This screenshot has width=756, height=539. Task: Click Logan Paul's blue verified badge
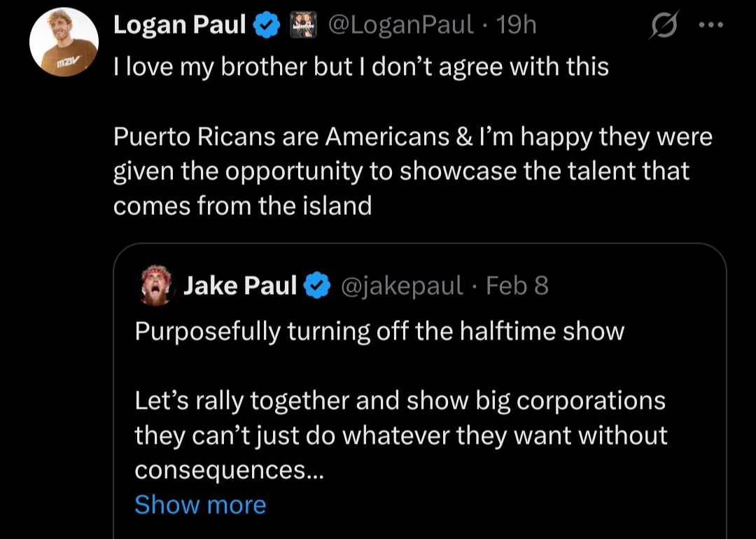pos(267,27)
